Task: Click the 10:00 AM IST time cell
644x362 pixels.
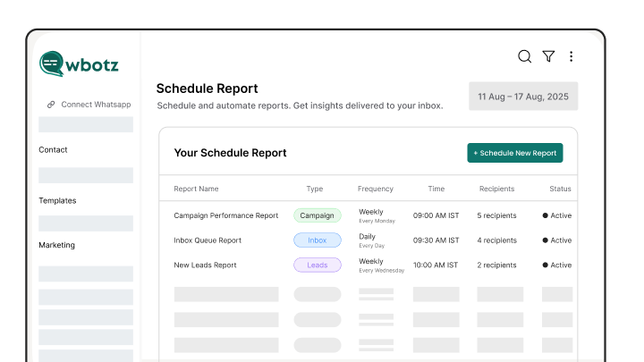Action: point(436,265)
